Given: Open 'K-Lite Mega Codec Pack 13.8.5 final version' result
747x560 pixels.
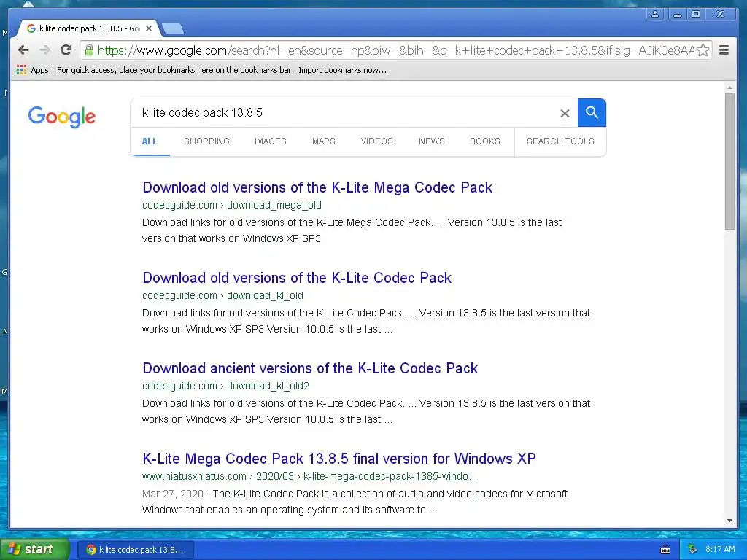Looking at the screenshot, I should 339,459.
